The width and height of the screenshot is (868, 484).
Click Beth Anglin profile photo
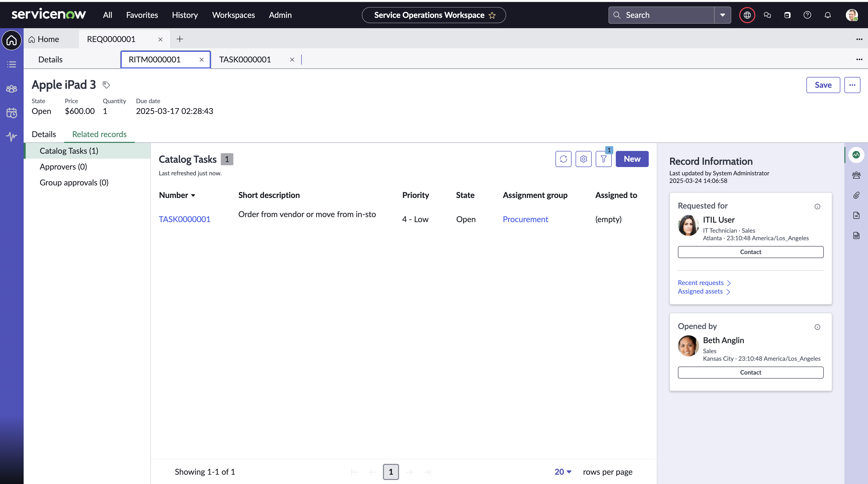pos(688,346)
